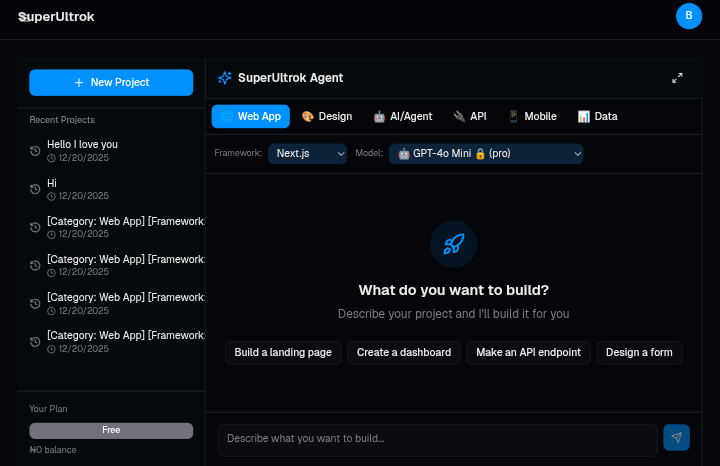Choose the Build a landing page suggestion

point(283,353)
